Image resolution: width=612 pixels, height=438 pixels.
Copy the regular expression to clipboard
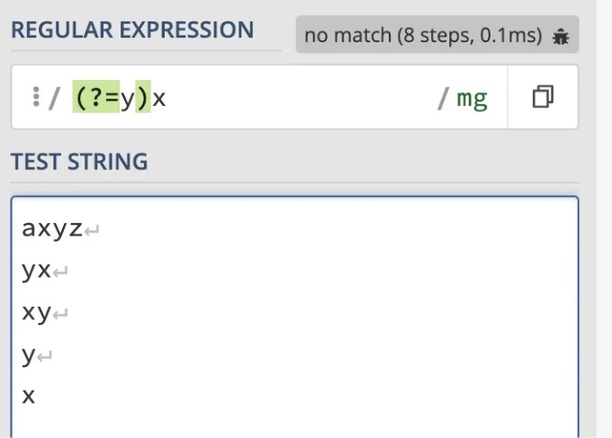click(x=543, y=97)
